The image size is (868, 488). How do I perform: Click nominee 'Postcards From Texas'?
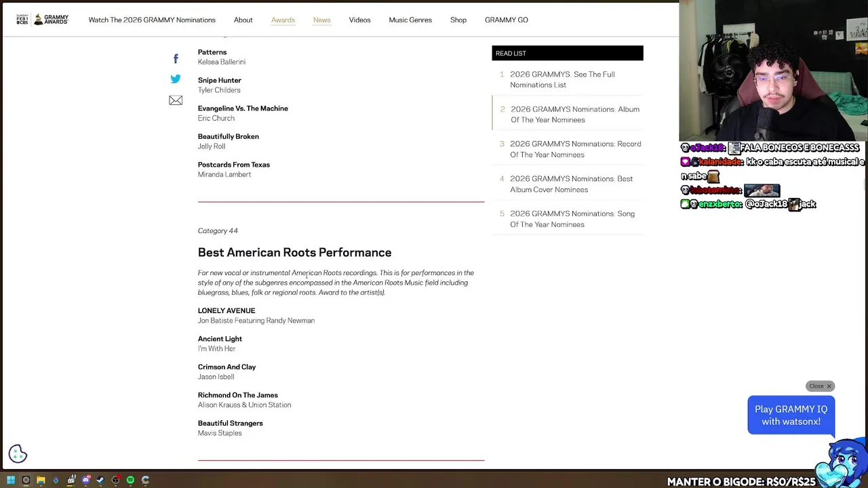[234, 165]
